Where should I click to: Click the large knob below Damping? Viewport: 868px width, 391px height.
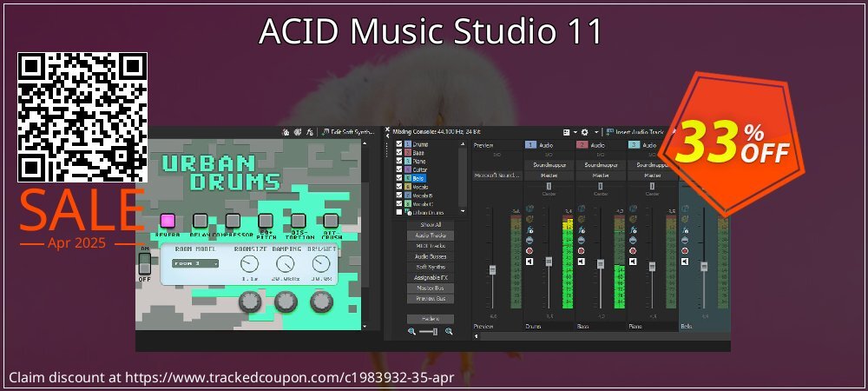point(286,302)
